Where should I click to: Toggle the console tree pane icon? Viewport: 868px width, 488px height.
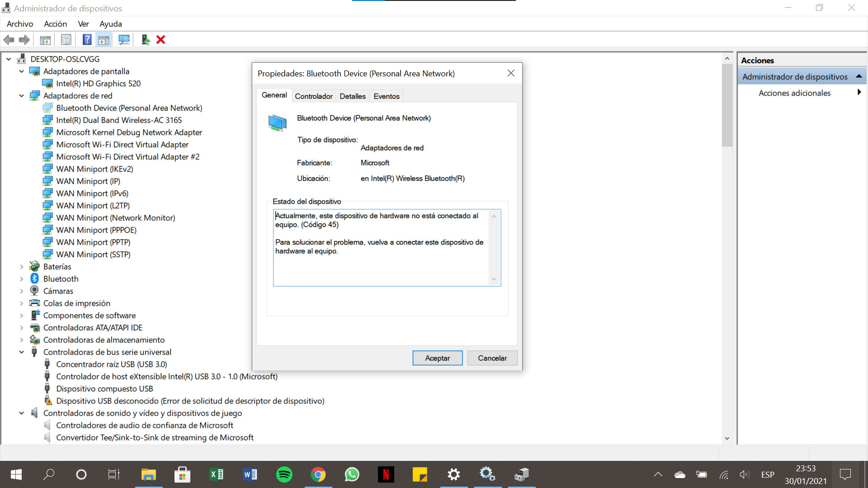45,40
